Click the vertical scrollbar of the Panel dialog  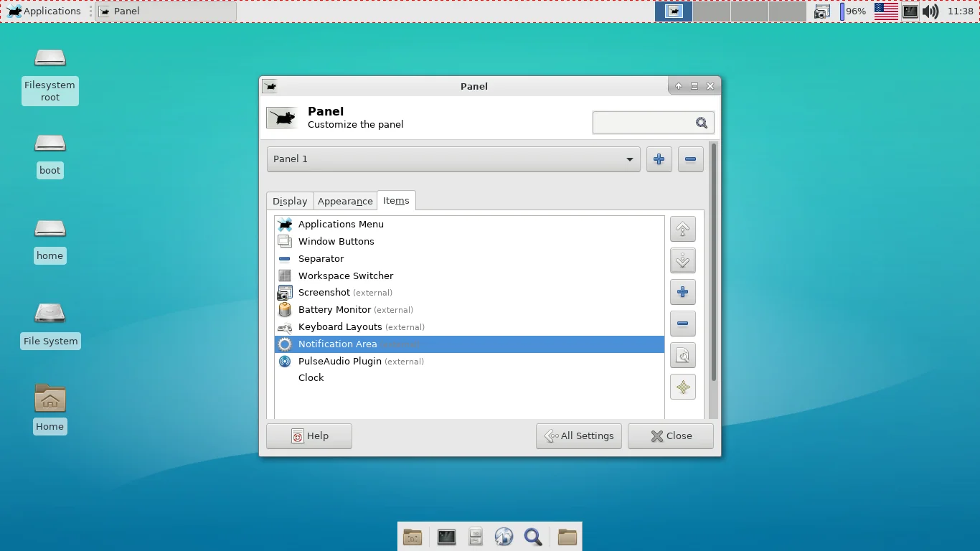pyautogui.click(x=713, y=263)
